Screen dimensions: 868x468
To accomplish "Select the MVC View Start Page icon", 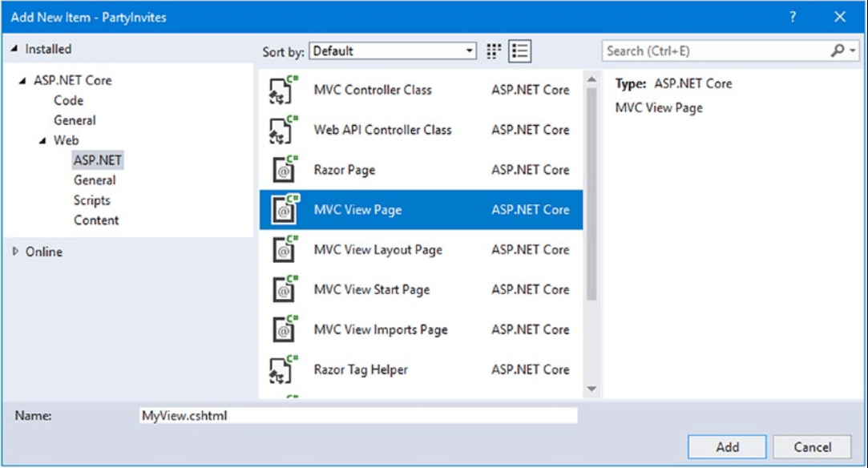I will (283, 289).
